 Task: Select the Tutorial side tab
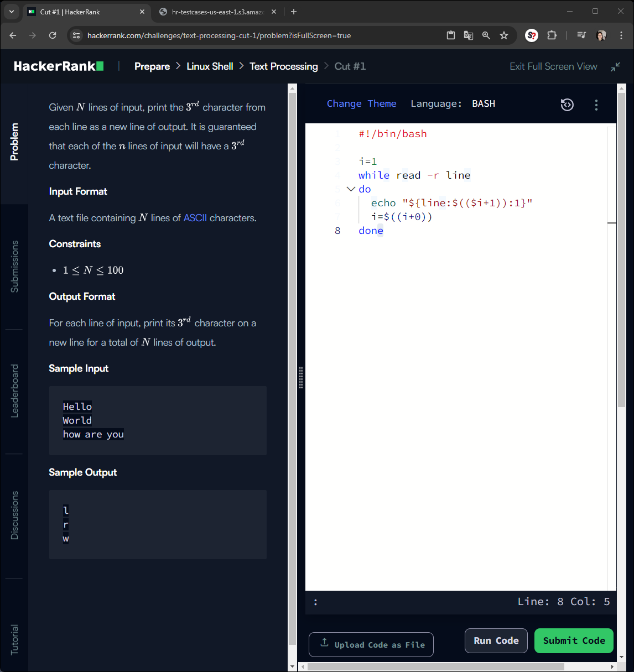coord(14,640)
